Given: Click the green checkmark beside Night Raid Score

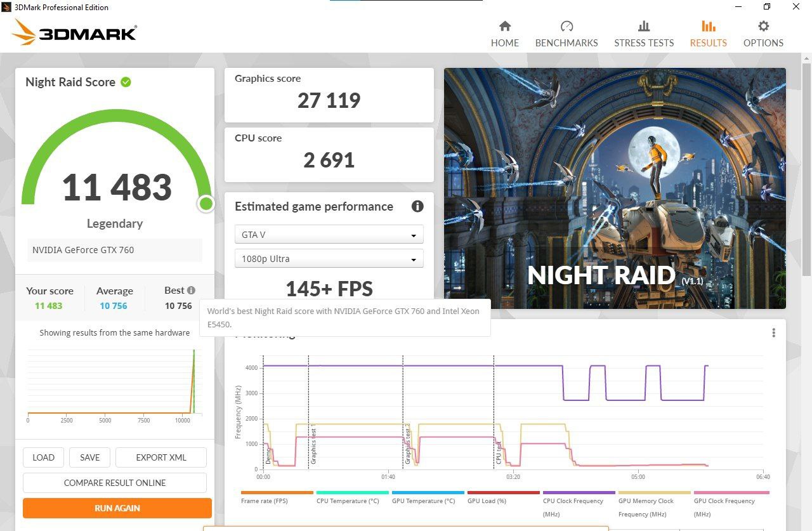Looking at the screenshot, I should coord(126,82).
